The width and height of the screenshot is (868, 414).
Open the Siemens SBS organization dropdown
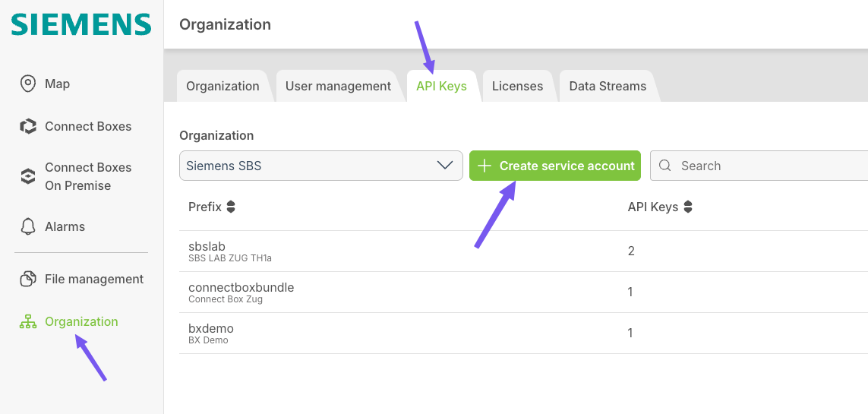coord(321,166)
